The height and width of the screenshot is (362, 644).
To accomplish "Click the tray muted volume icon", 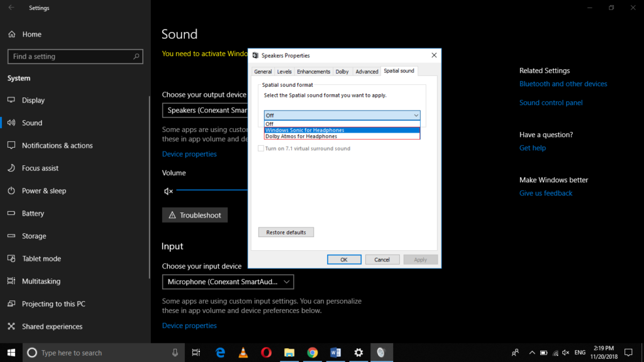I will pyautogui.click(x=566, y=353).
